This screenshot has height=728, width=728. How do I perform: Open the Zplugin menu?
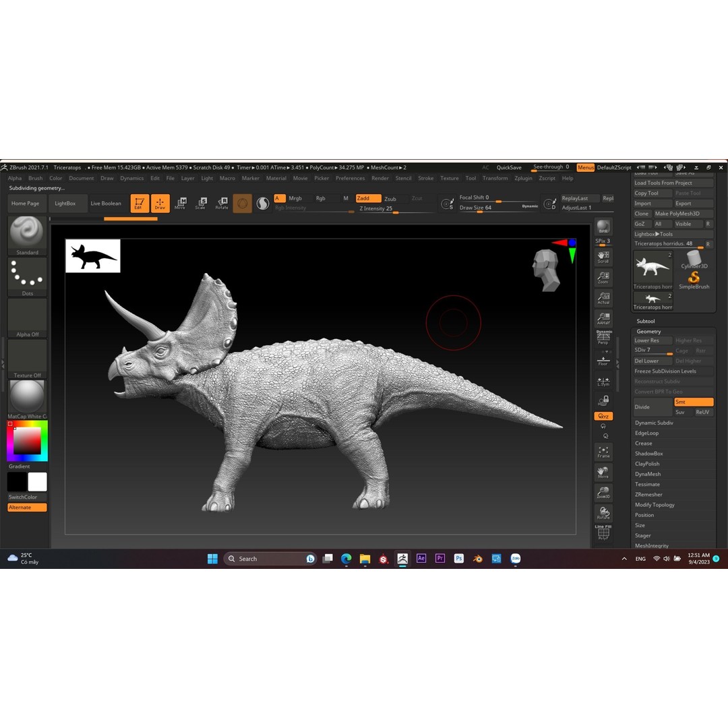tap(523, 178)
